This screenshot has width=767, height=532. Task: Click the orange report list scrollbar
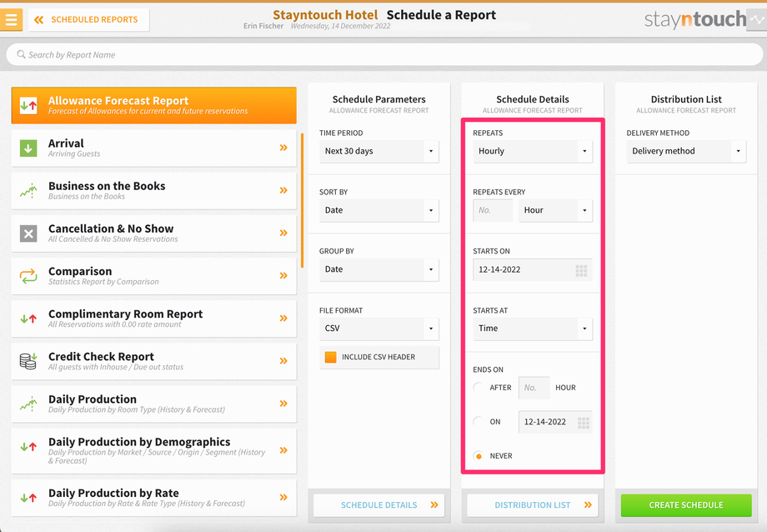pos(303,200)
